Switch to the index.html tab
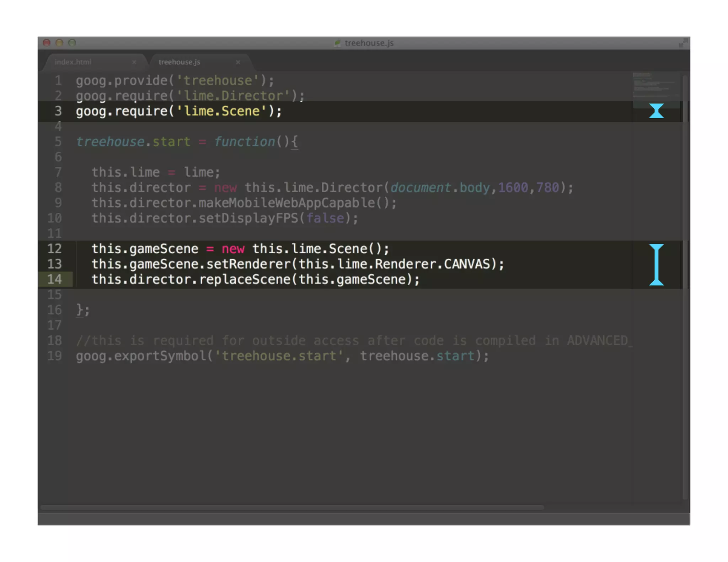 click(x=73, y=62)
